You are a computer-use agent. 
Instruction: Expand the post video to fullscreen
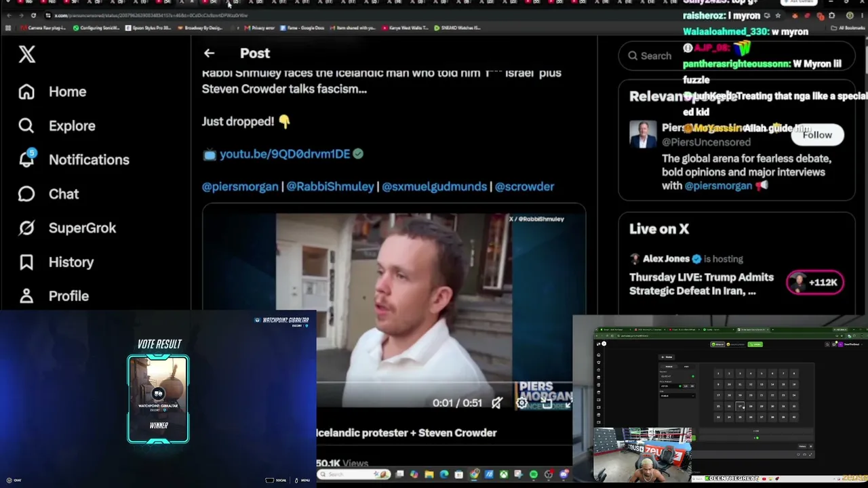pyautogui.click(x=568, y=403)
